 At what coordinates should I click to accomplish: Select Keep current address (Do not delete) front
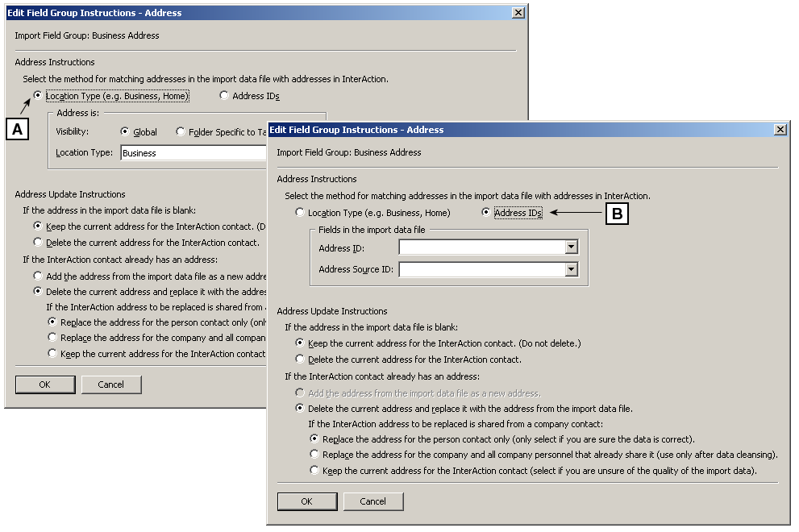(300, 343)
